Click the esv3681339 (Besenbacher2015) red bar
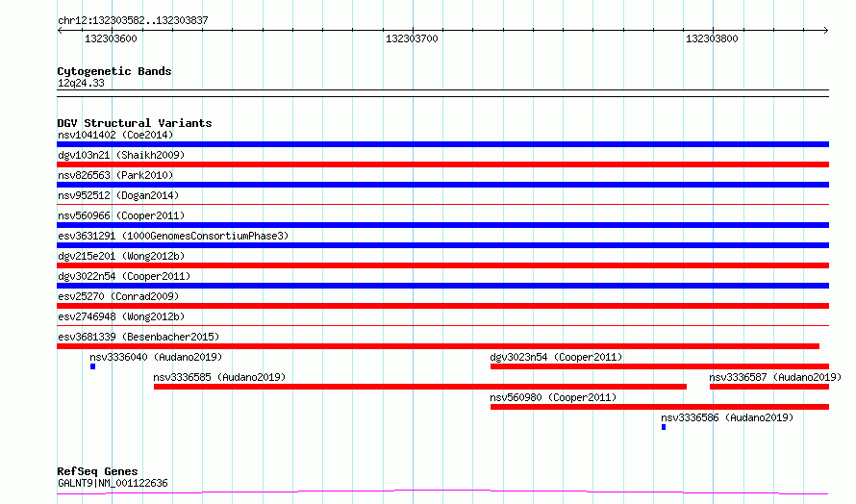The height and width of the screenshot is (504, 856). point(438,346)
